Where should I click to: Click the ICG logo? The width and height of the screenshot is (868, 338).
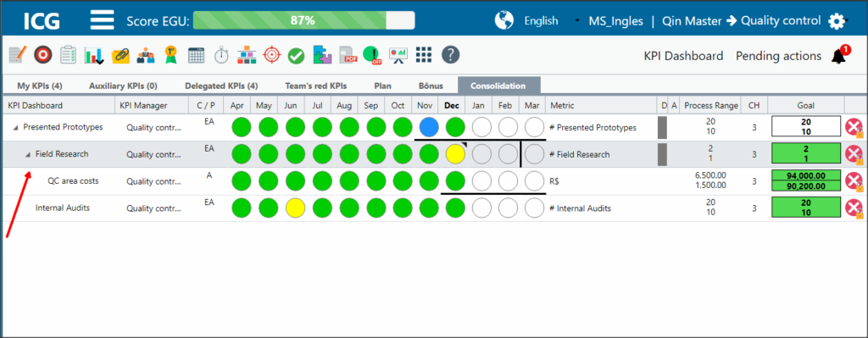pyautogui.click(x=42, y=21)
